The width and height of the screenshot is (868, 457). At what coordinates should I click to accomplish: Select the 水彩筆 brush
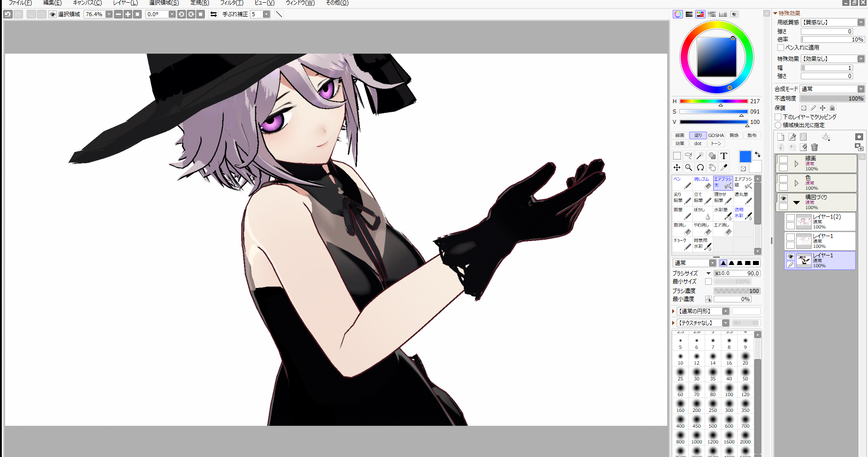[723, 214]
